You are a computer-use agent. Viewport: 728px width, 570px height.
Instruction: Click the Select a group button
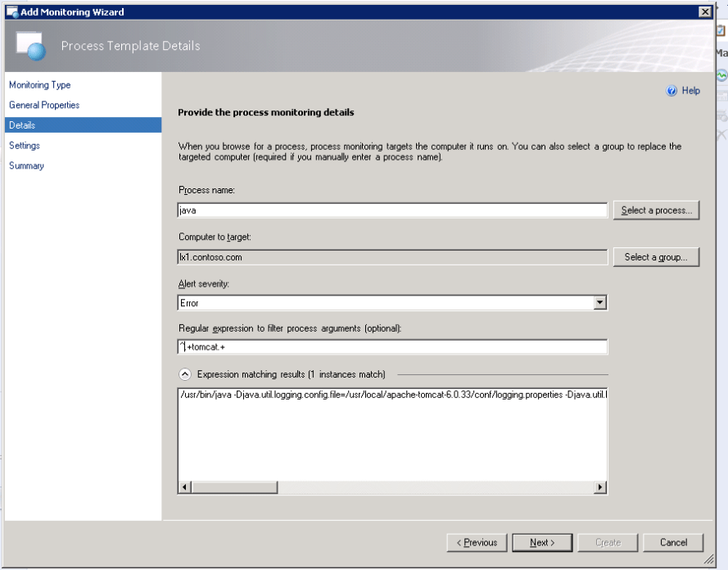(x=656, y=257)
